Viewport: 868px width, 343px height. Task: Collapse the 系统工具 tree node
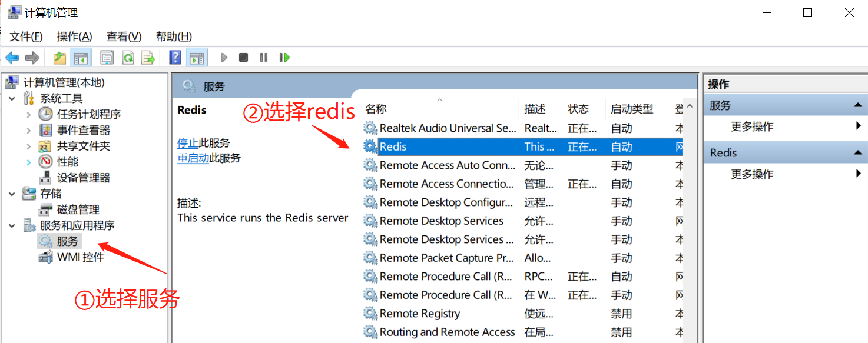point(13,98)
